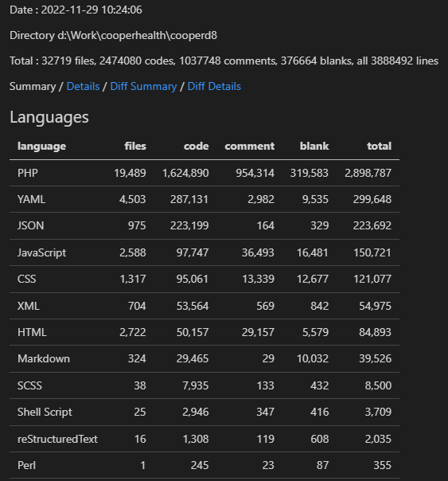Screen dimensions: 448x481
Task: Click the 'blank' column header
Action: point(314,147)
